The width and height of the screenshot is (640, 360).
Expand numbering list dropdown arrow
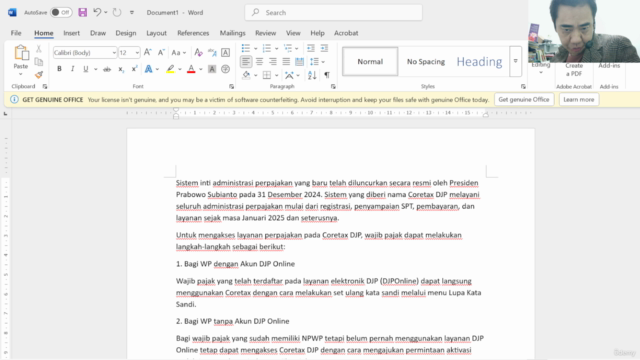(277, 49)
